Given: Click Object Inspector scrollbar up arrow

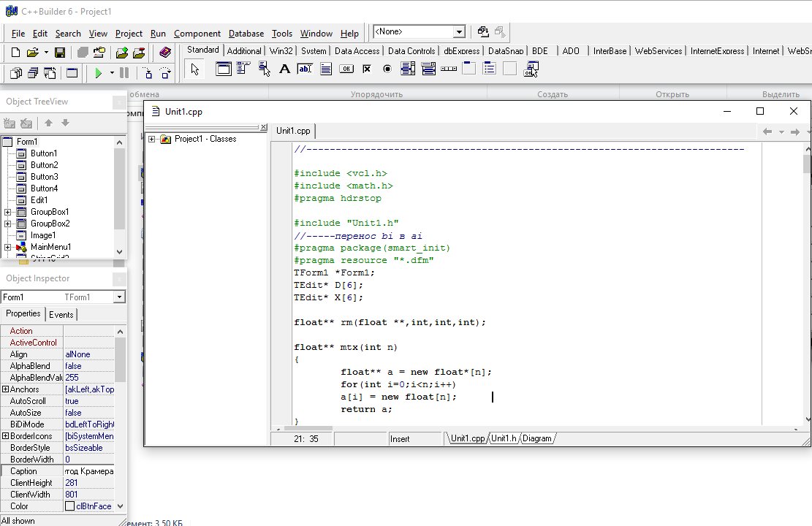Looking at the screenshot, I should (120, 332).
